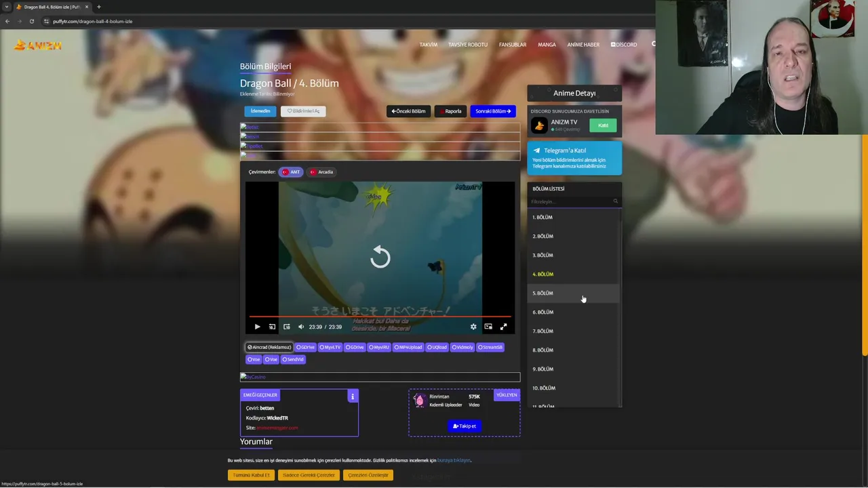Select the Aincrad (Reklamsız) video source
This screenshot has height=488, width=868.
(x=269, y=347)
